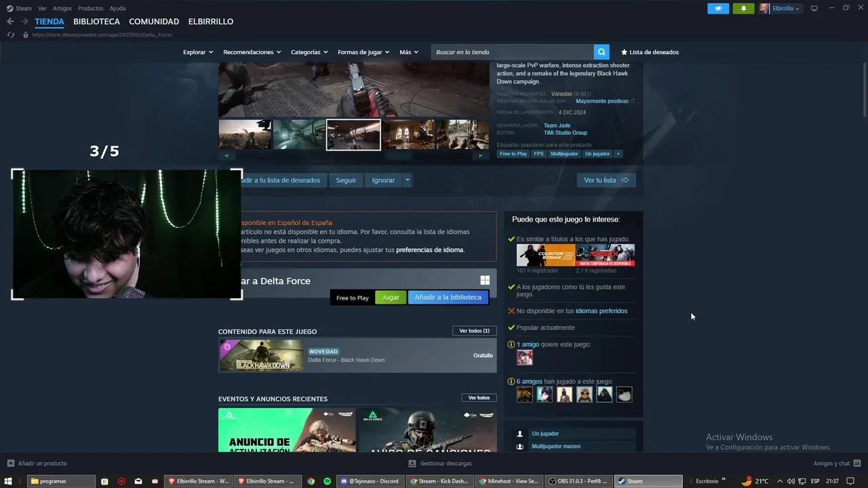Open the Amigos menu

(62, 8)
